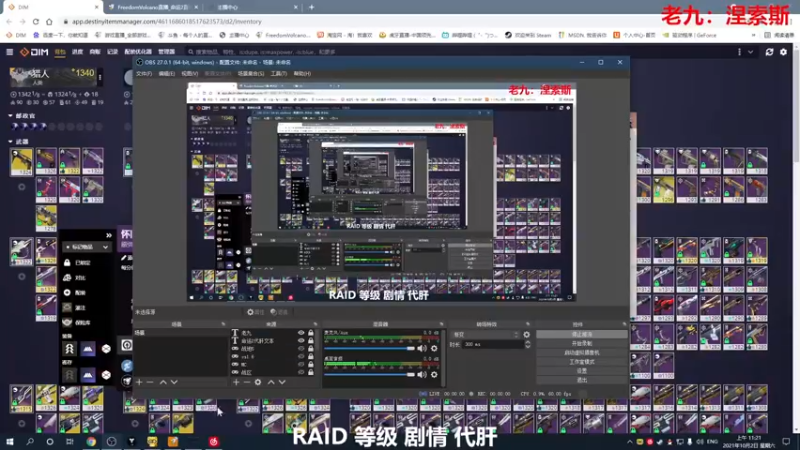Image resolution: width=800 pixels, height=450 pixels.
Task: Move the selected source up in OBS
Action: coord(271,382)
